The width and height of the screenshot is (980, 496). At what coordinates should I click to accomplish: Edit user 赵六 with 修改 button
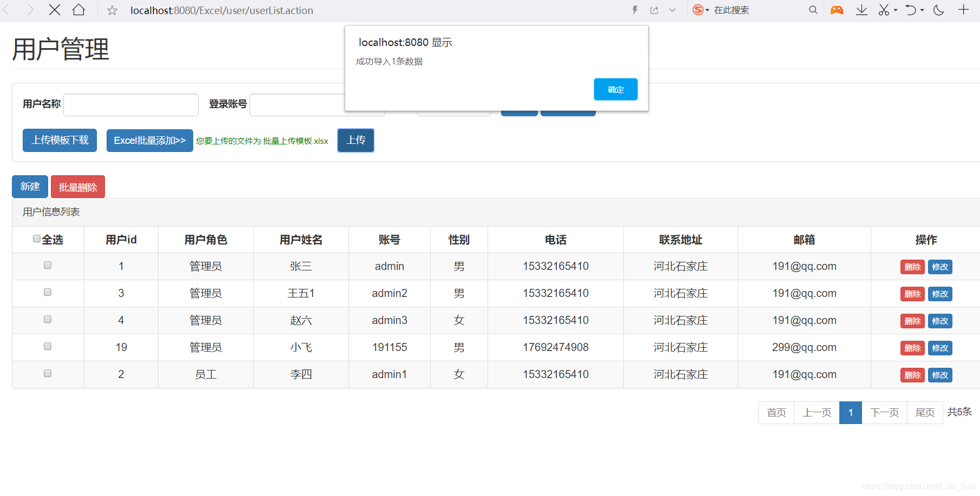[x=940, y=321]
